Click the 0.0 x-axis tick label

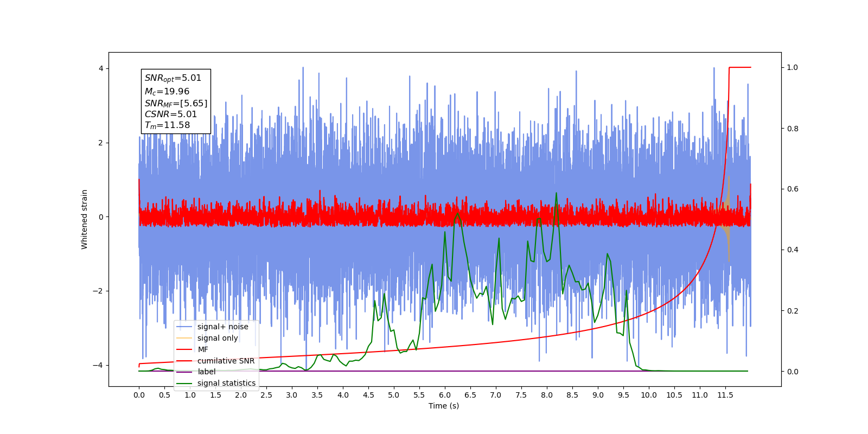tap(139, 395)
